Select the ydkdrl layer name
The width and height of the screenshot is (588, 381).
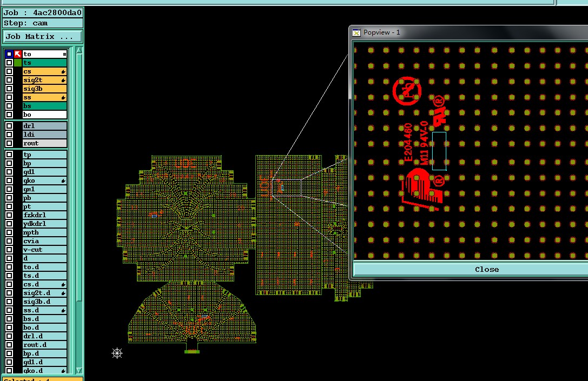click(44, 224)
